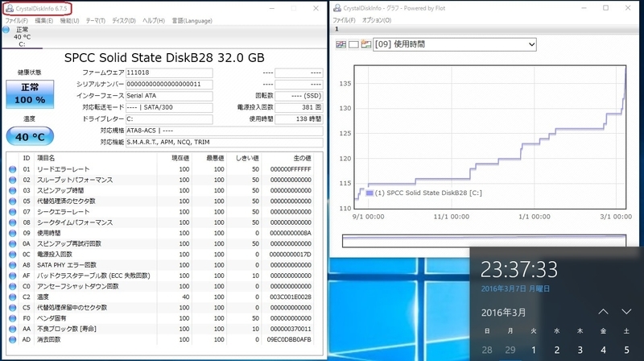644x361 pixels.
Task: Click the 生の値 column header
Action: pyautogui.click(x=303, y=158)
